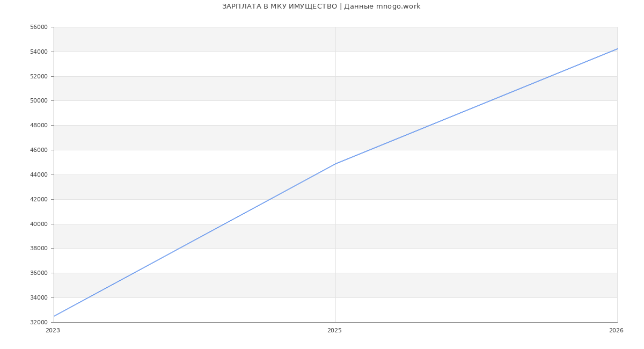The width and height of the screenshot is (644, 349).
Task: Select the 54000 y-axis label
Action: (x=39, y=52)
